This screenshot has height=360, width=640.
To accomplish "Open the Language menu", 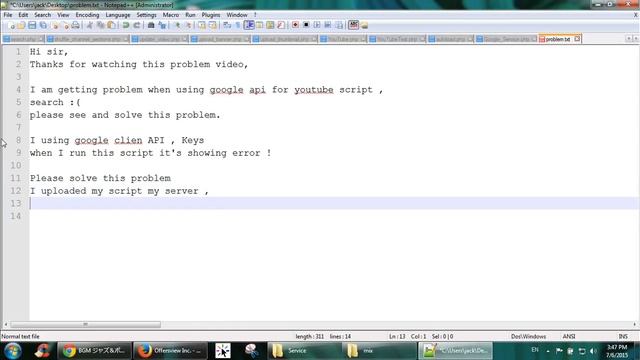I will click(118, 15).
